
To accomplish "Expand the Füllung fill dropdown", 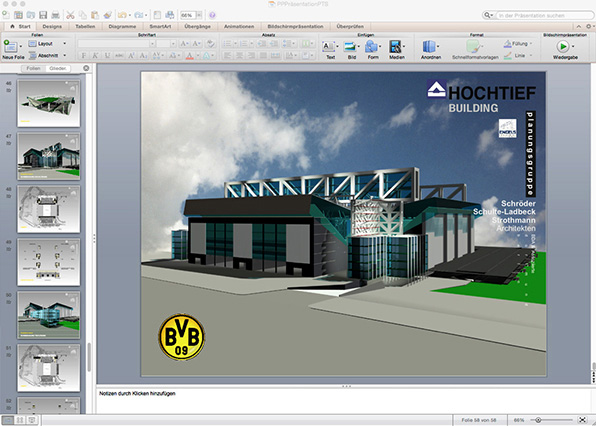I will coord(531,44).
